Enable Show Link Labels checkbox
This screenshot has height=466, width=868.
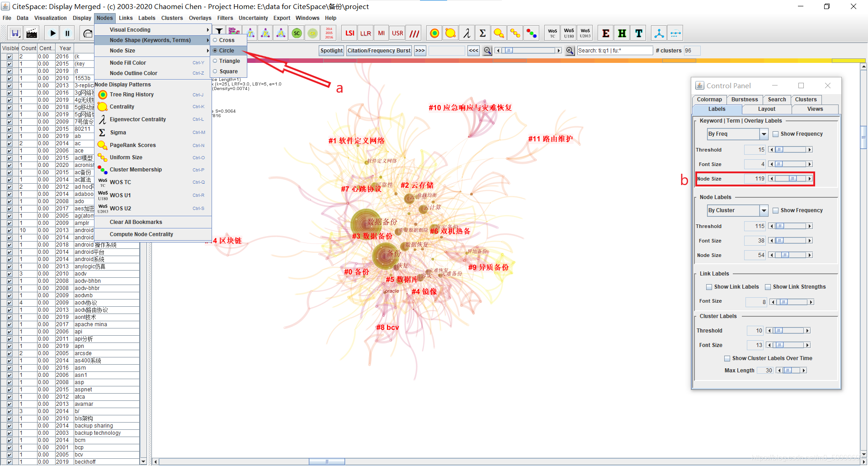709,287
